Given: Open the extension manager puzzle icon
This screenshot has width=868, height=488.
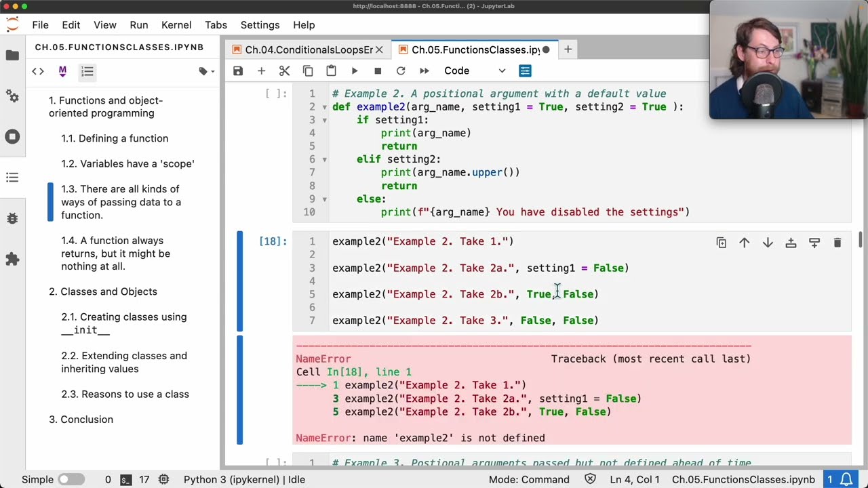Looking at the screenshot, I should pos(12,259).
